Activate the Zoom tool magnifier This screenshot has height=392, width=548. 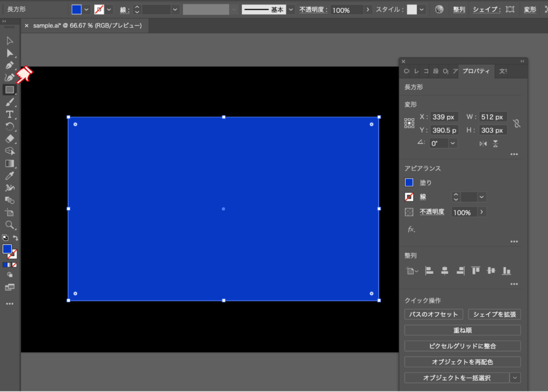pos(10,225)
